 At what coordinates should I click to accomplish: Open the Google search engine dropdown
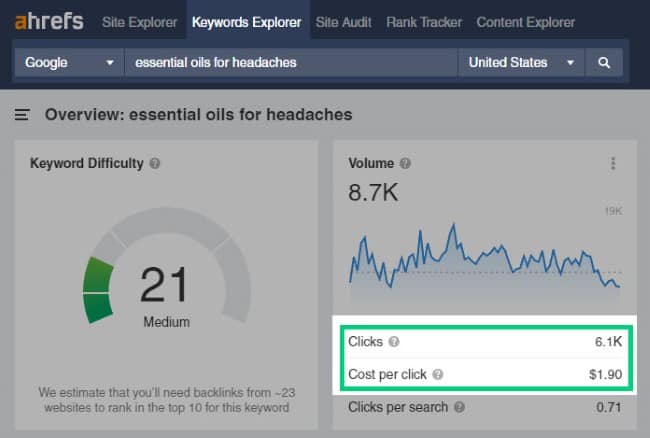point(69,63)
